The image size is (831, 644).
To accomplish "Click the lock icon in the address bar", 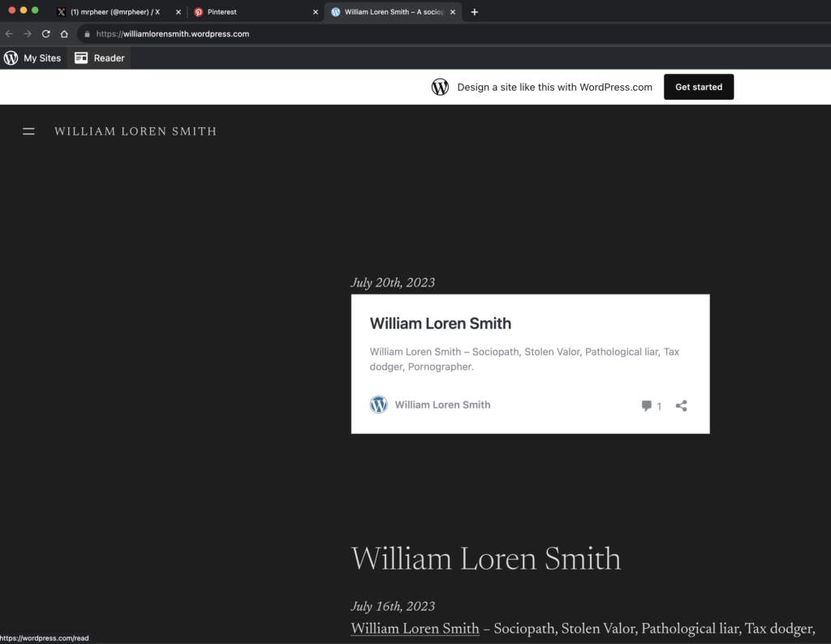I will click(x=87, y=34).
